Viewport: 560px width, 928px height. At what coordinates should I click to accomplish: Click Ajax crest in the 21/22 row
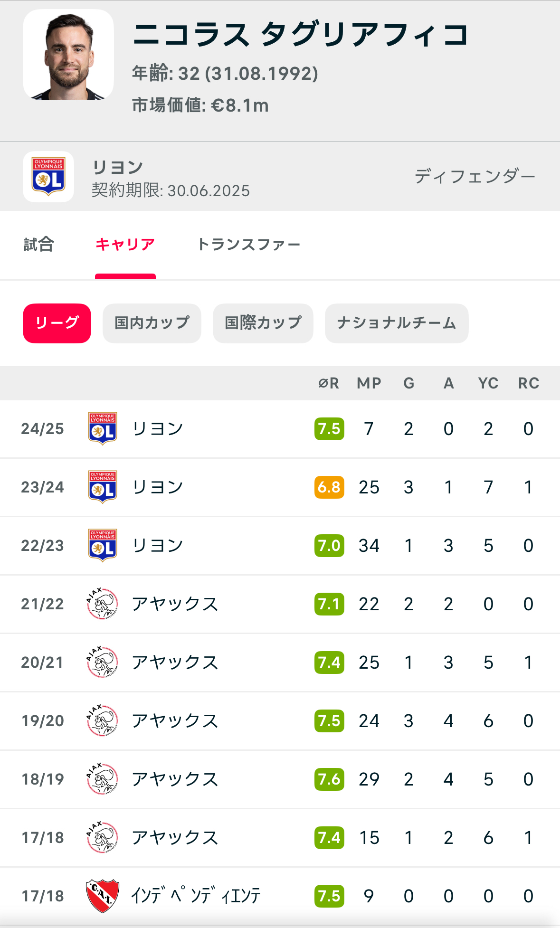(103, 604)
